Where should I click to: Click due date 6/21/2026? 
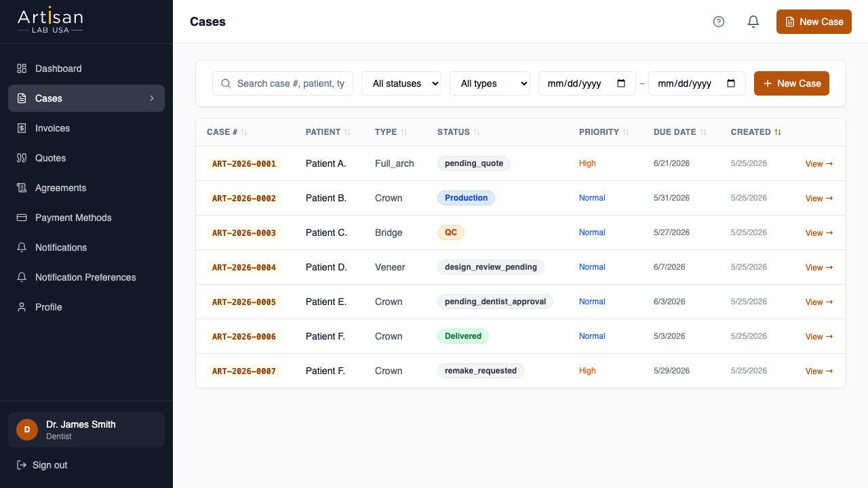671,163
